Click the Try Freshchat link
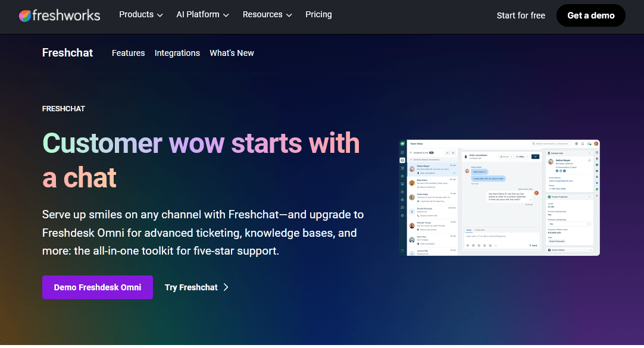The height and width of the screenshot is (348, 644). pyautogui.click(x=196, y=287)
